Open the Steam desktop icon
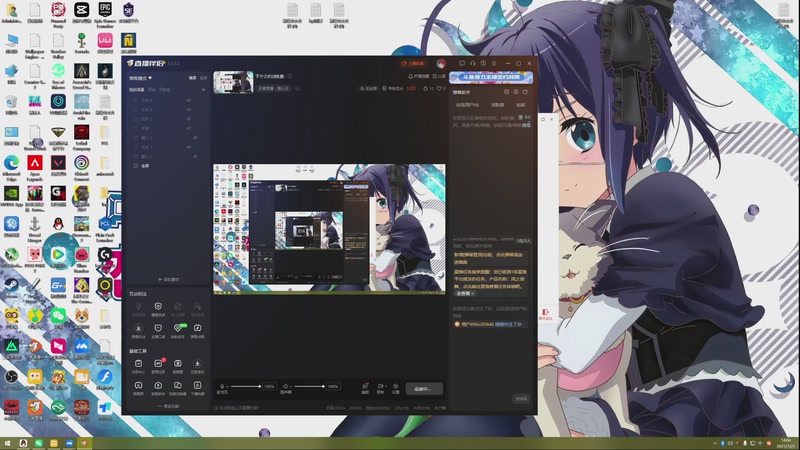 (11, 289)
